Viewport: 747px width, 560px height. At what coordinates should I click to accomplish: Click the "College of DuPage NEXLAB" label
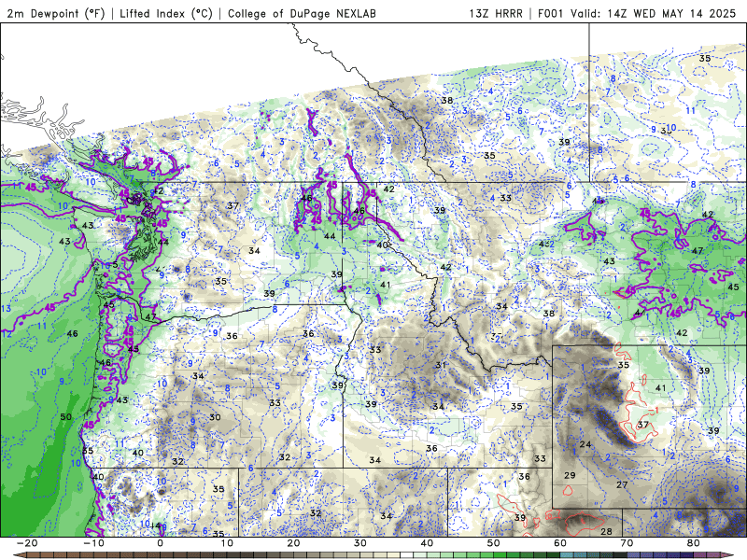click(x=302, y=13)
